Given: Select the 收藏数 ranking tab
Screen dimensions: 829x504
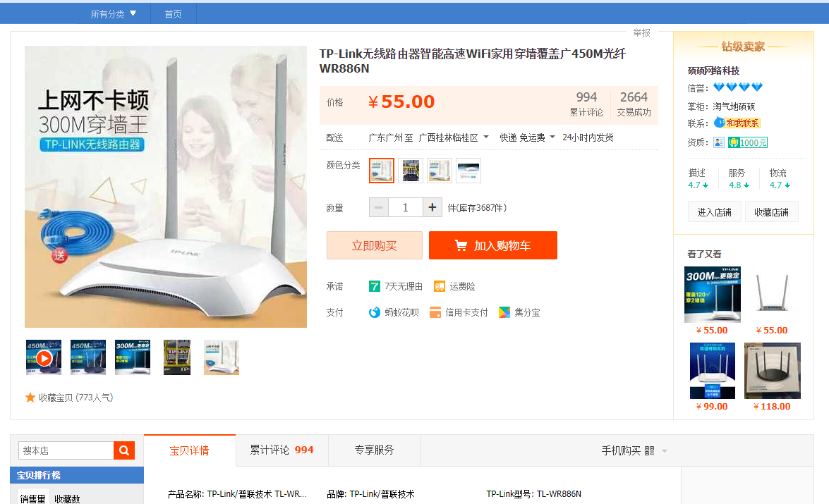Looking at the screenshot, I should coord(67,499).
